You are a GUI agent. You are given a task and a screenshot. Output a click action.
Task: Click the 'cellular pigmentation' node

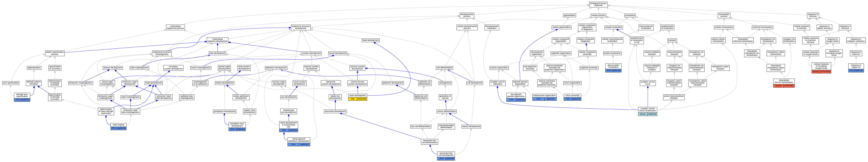(x=561, y=27)
